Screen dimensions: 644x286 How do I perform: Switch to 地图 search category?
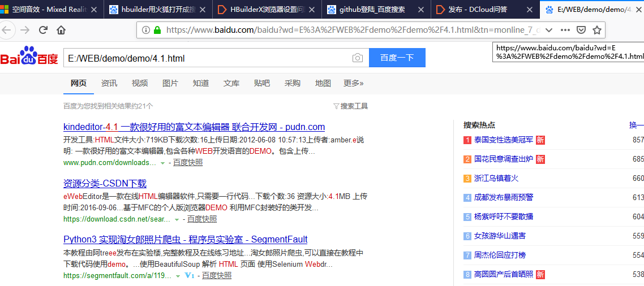coord(323,83)
